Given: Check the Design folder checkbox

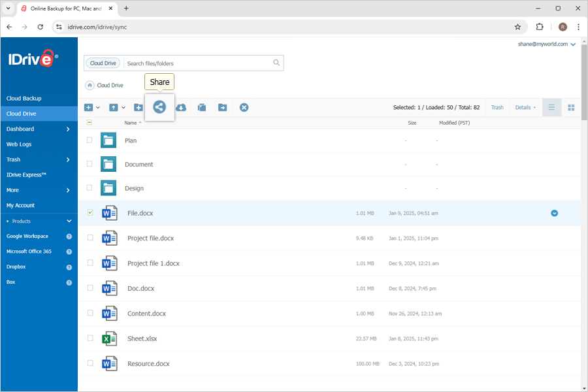Looking at the screenshot, I should 90,188.
